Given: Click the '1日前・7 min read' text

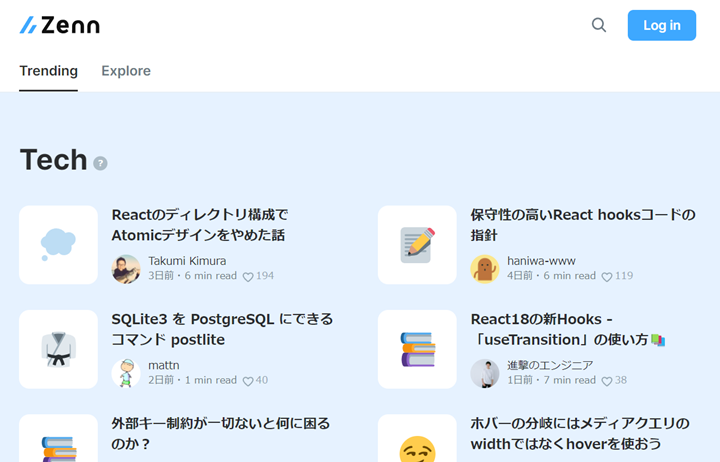Looking at the screenshot, I should tap(551, 380).
